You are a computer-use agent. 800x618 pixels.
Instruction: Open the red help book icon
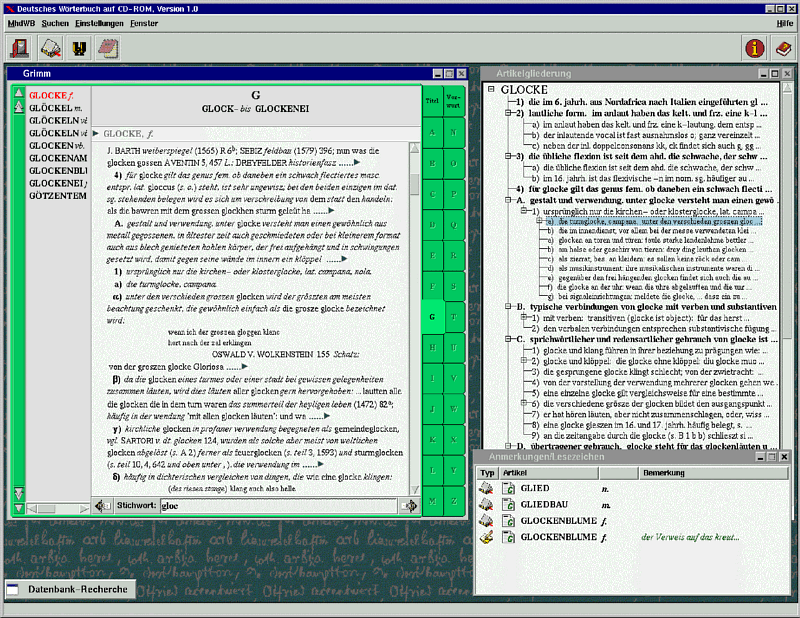coord(783,48)
